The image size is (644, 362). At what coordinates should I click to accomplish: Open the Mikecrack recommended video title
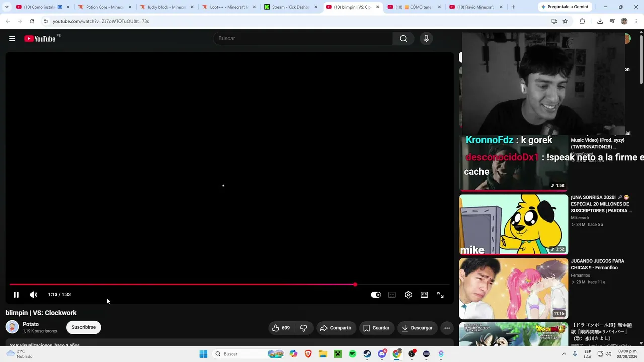tap(601, 204)
